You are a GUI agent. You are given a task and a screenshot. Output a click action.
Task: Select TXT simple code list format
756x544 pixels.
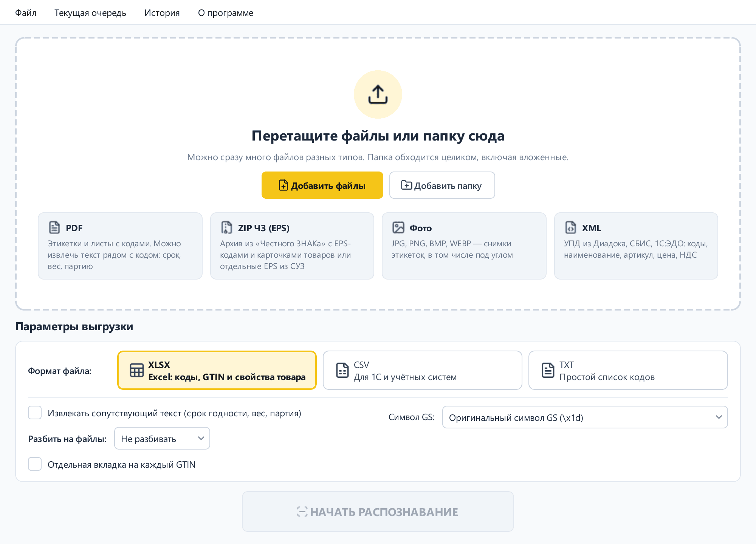click(x=628, y=370)
